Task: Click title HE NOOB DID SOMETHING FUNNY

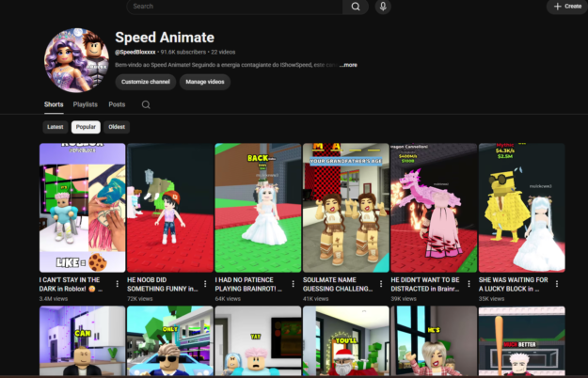Action: [163, 284]
